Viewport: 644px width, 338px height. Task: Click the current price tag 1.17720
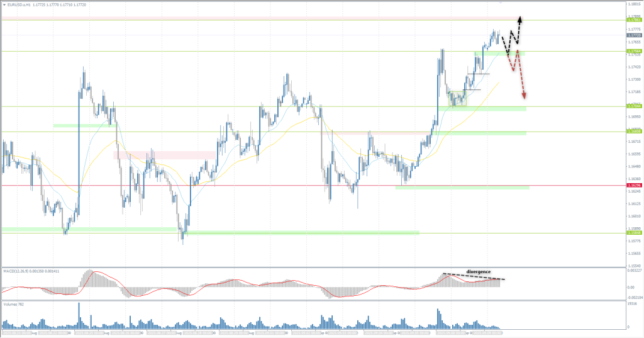tap(634, 36)
